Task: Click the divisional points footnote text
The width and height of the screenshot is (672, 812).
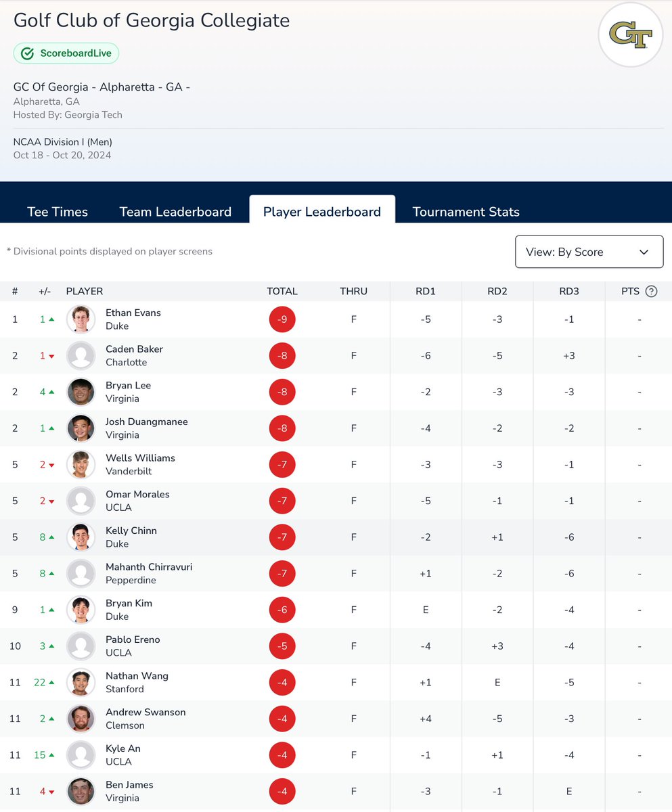Action: tap(110, 252)
